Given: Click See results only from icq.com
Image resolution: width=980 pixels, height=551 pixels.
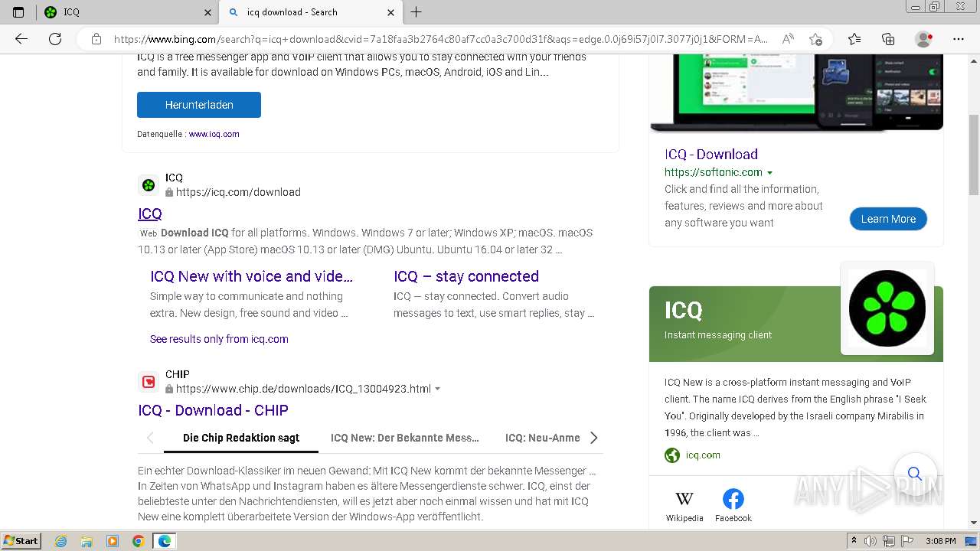Looking at the screenshot, I should point(219,339).
